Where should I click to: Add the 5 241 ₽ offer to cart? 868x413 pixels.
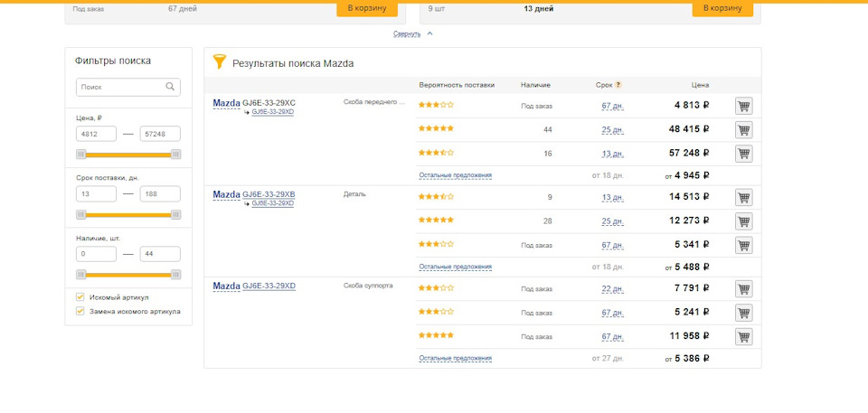click(744, 313)
